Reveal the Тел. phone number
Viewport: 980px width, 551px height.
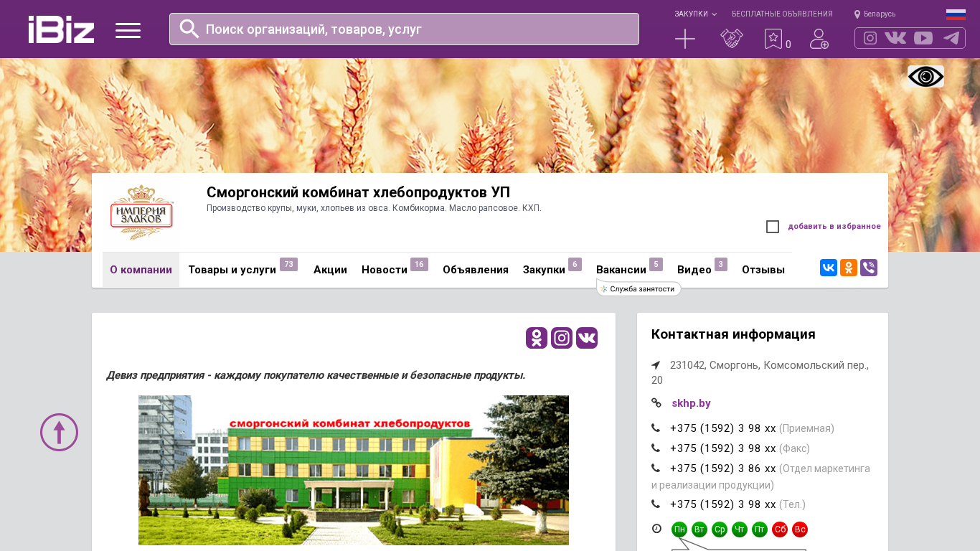723,504
